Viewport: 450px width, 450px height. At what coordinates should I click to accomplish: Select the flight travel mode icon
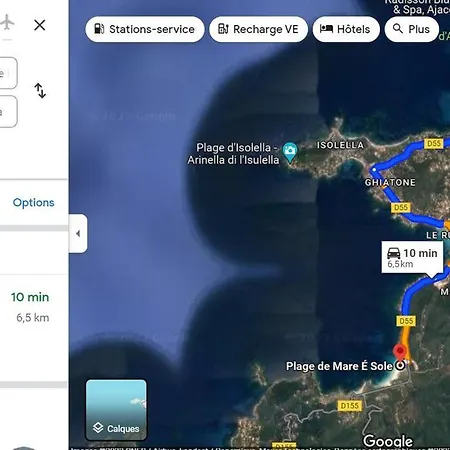point(7,23)
